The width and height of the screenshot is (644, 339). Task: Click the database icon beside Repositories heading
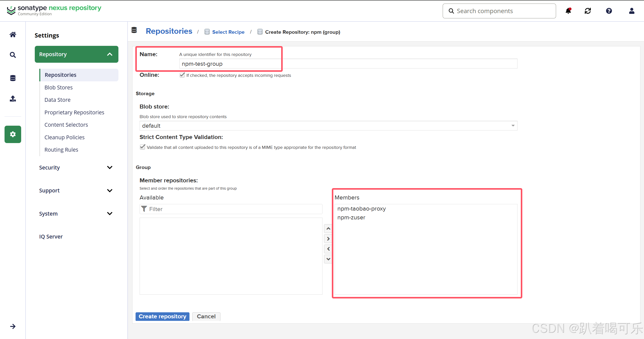point(134,30)
